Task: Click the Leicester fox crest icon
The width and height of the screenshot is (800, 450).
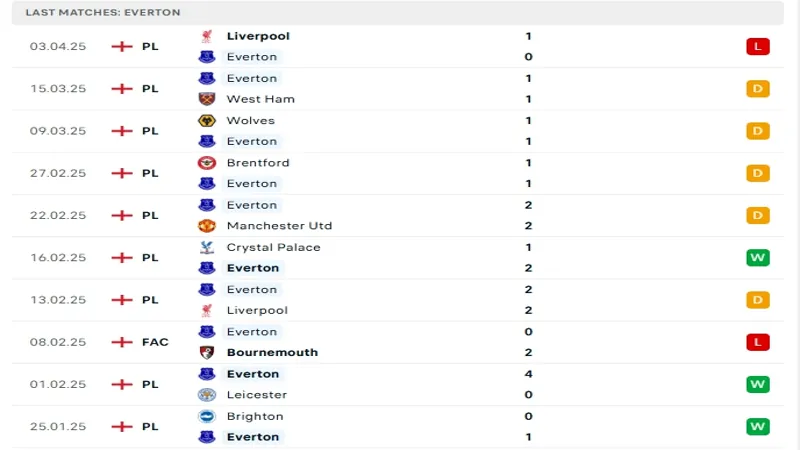Action: tap(207, 395)
